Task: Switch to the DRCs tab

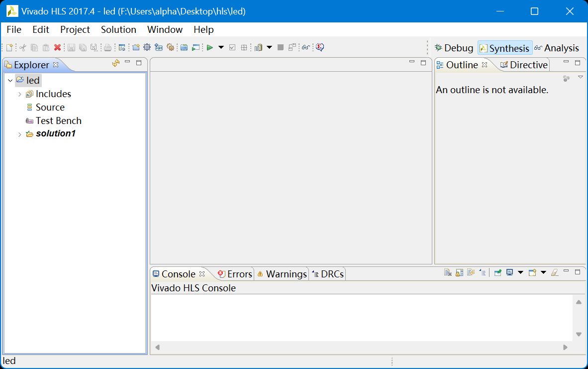Action: [x=328, y=274]
